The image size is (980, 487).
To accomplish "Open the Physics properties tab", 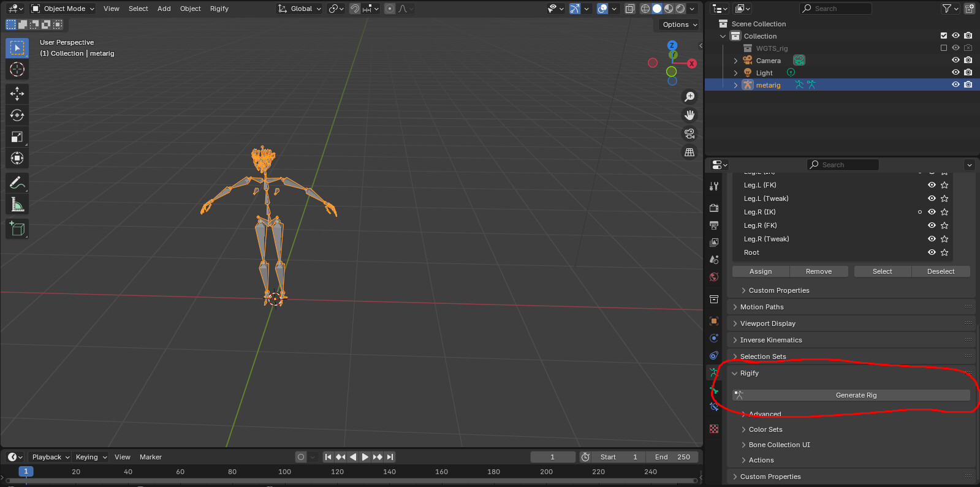I will (x=714, y=338).
